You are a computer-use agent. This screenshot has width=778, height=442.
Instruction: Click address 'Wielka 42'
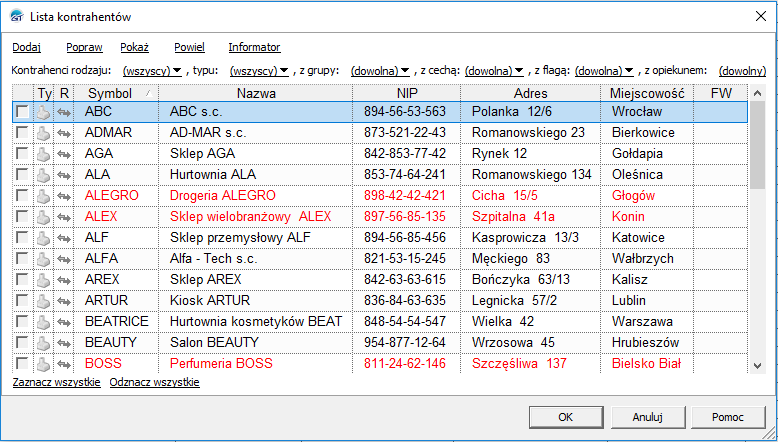click(503, 321)
